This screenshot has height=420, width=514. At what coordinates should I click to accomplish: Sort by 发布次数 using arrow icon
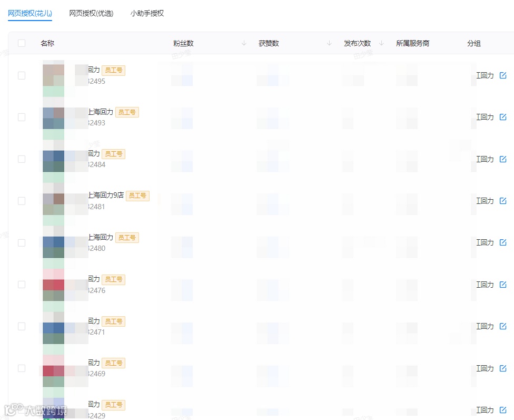point(381,43)
